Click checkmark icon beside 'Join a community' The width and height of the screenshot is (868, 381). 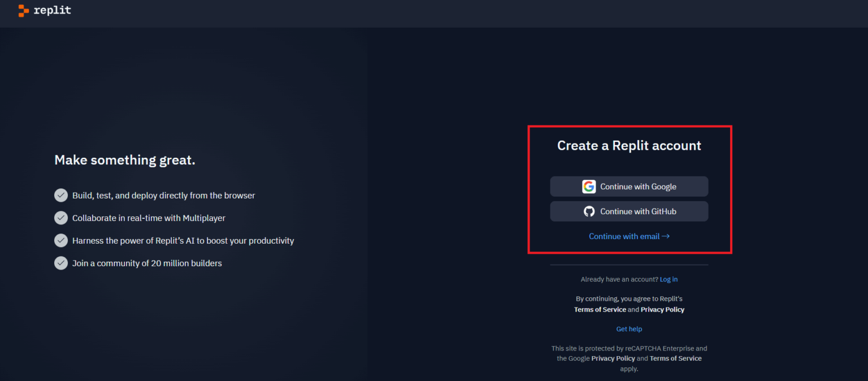click(x=61, y=263)
